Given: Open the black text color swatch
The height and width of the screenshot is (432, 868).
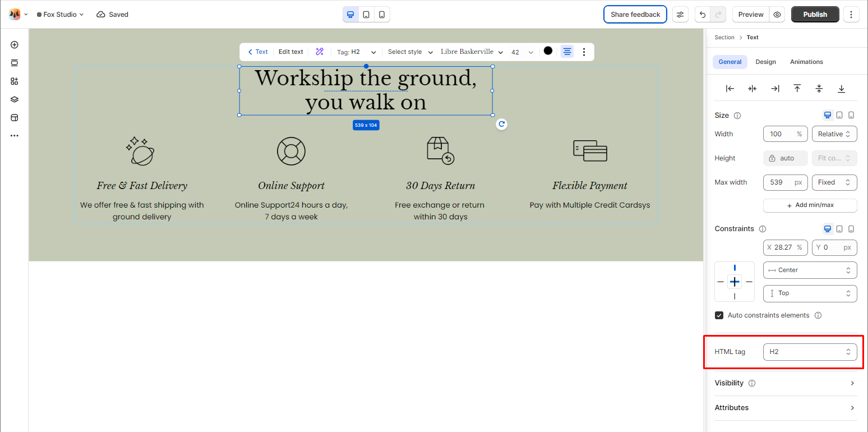Looking at the screenshot, I should point(548,51).
